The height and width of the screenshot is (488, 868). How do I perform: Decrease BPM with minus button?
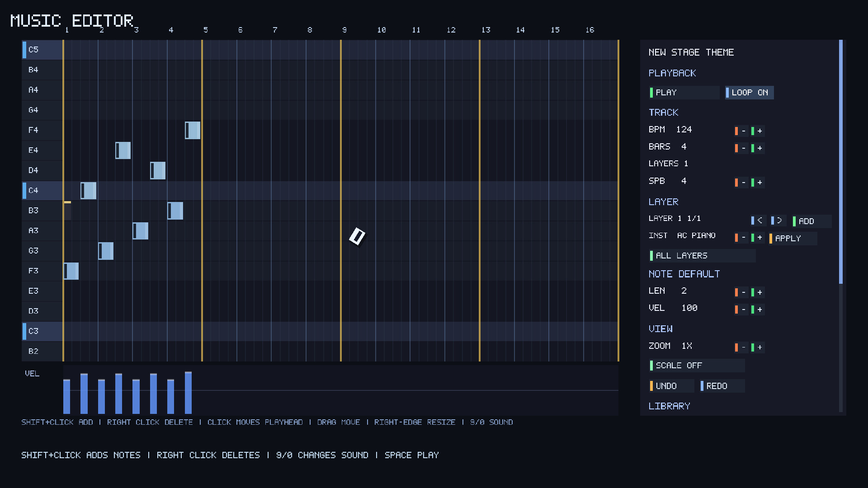(x=741, y=131)
